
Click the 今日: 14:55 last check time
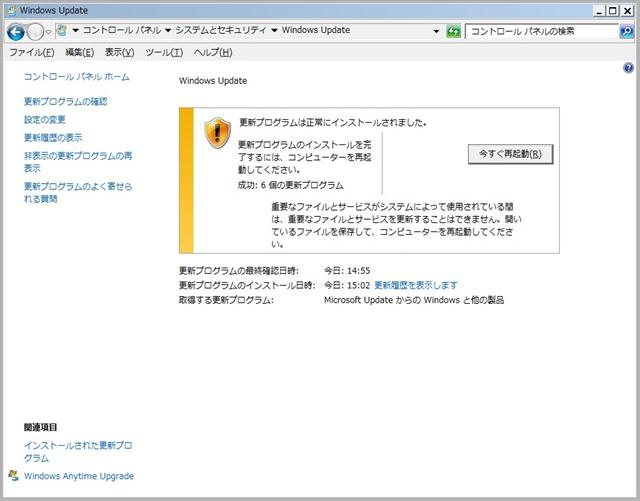(347, 270)
